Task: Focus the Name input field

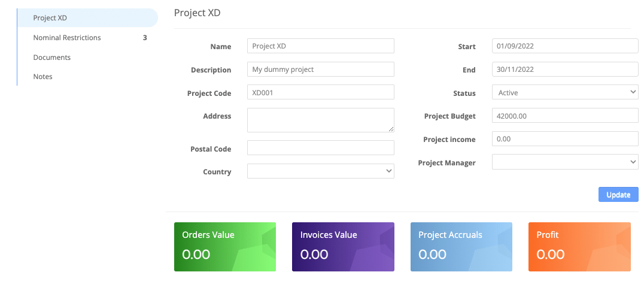Action: [321, 46]
